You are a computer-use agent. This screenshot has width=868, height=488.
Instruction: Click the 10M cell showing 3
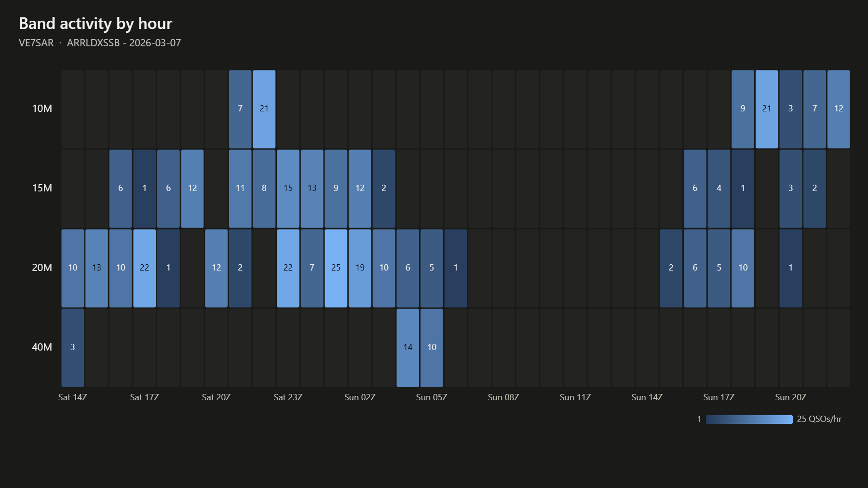(x=791, y=109)
